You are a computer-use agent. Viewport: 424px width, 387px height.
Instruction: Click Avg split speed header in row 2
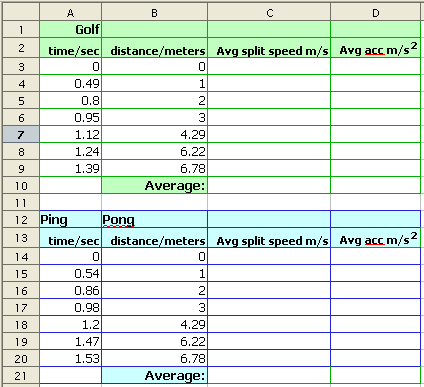point(269,48)
